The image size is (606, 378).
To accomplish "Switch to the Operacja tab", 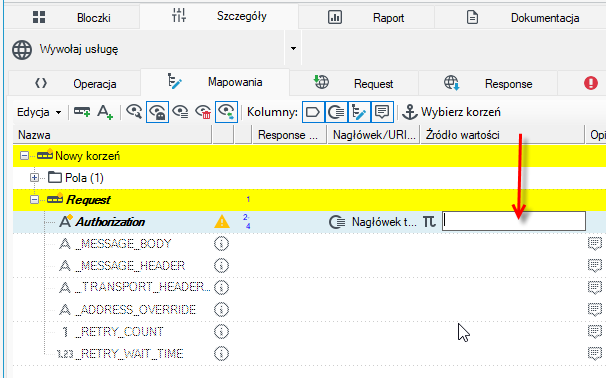I will 75,83.
